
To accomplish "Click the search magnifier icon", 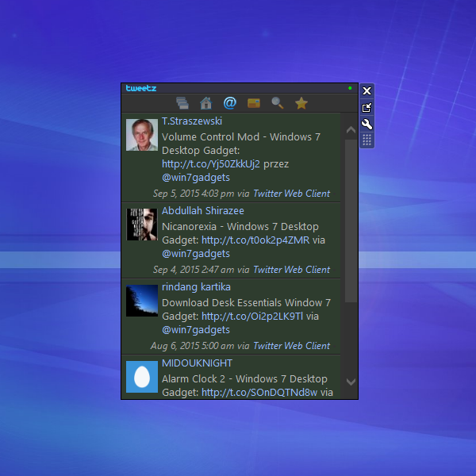I will [x=278, y=103].
